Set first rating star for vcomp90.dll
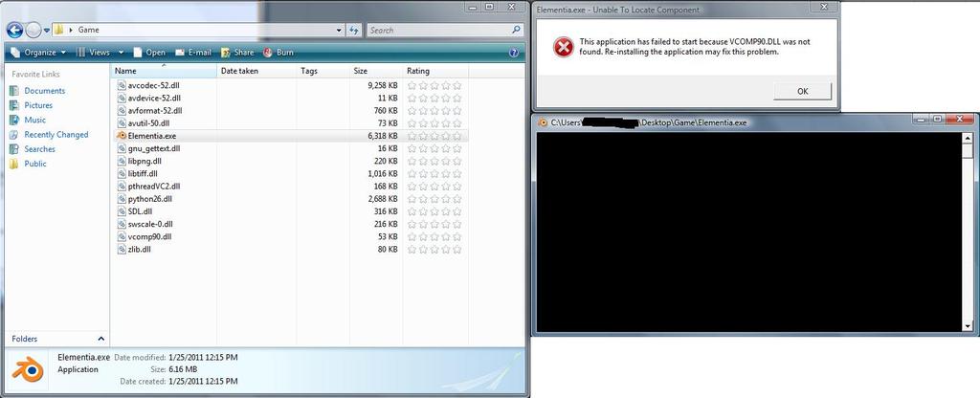 (412, 236)
